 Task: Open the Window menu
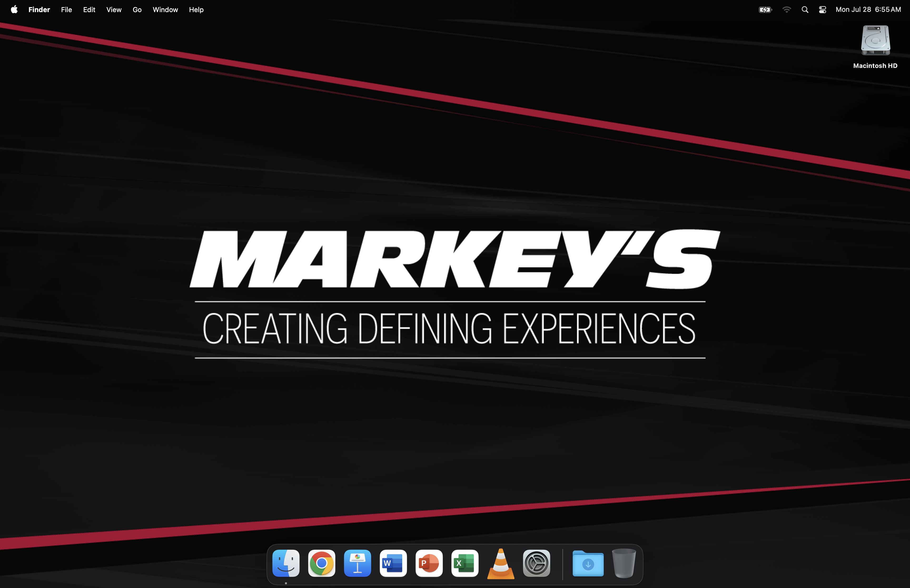(x=165, y=9)
